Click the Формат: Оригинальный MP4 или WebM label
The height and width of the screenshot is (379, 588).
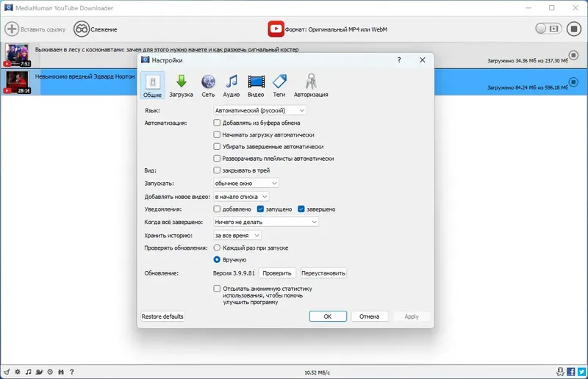(x=336, y=29)
